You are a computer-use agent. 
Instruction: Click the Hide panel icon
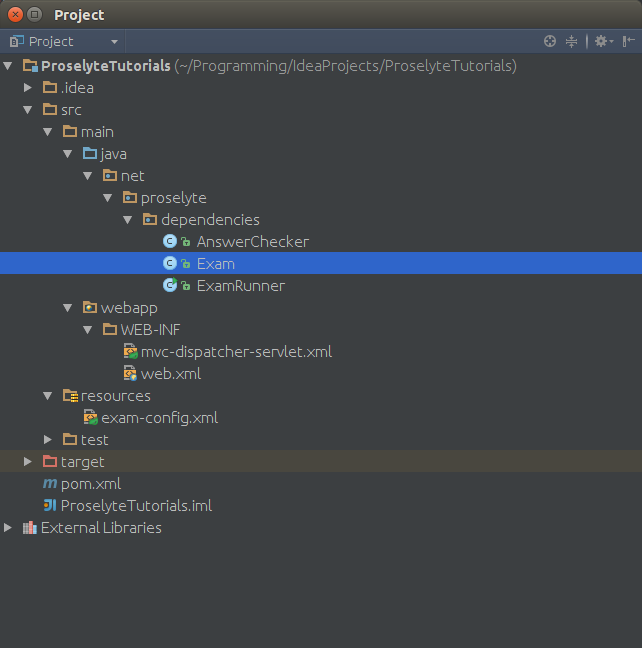pyautogui.click(x=628, y=41)
